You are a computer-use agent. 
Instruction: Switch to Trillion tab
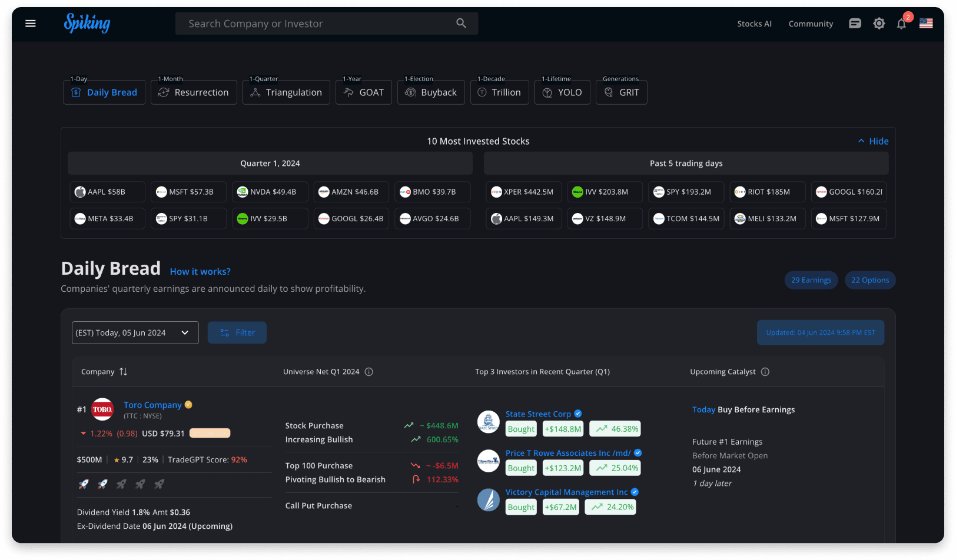coord(500,92)
